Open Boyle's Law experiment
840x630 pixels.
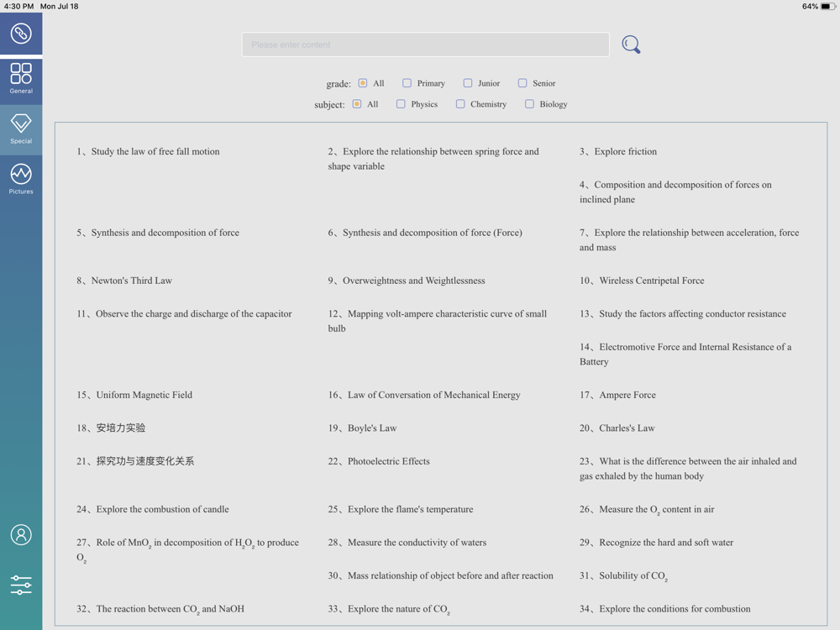[x=362, y=428]
